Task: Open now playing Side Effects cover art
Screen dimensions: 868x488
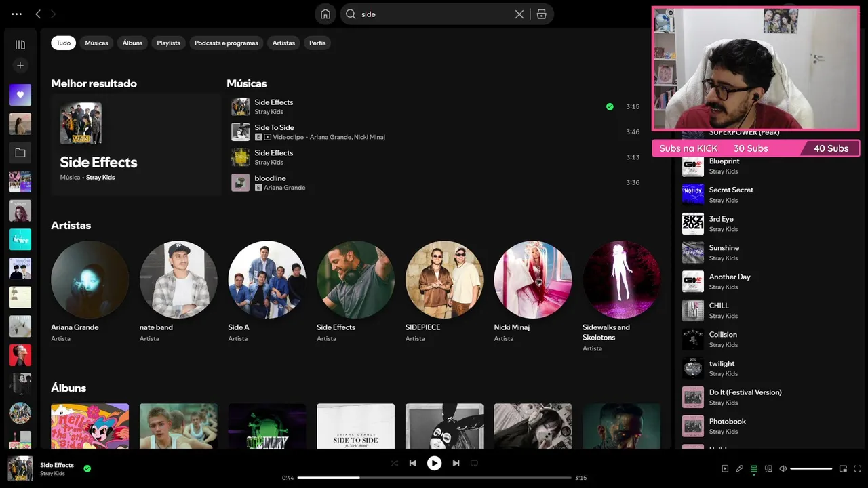Action: coord(20,468)
